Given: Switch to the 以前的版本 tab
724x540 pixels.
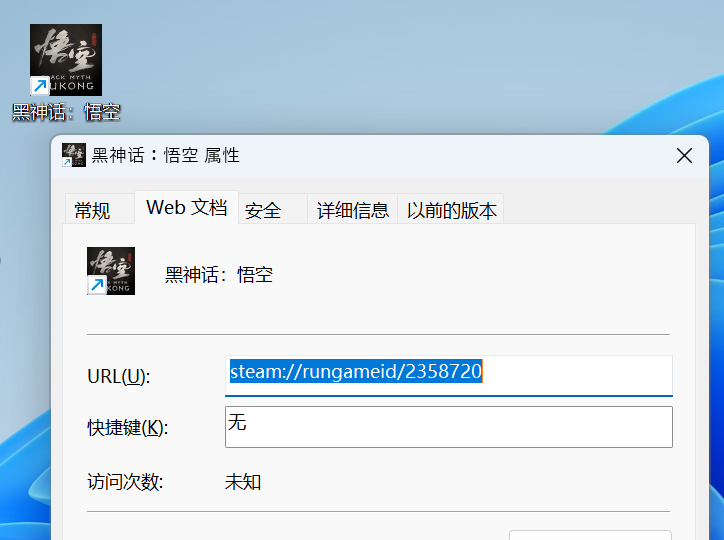Looking at the screenshot, I should point(451,210).
